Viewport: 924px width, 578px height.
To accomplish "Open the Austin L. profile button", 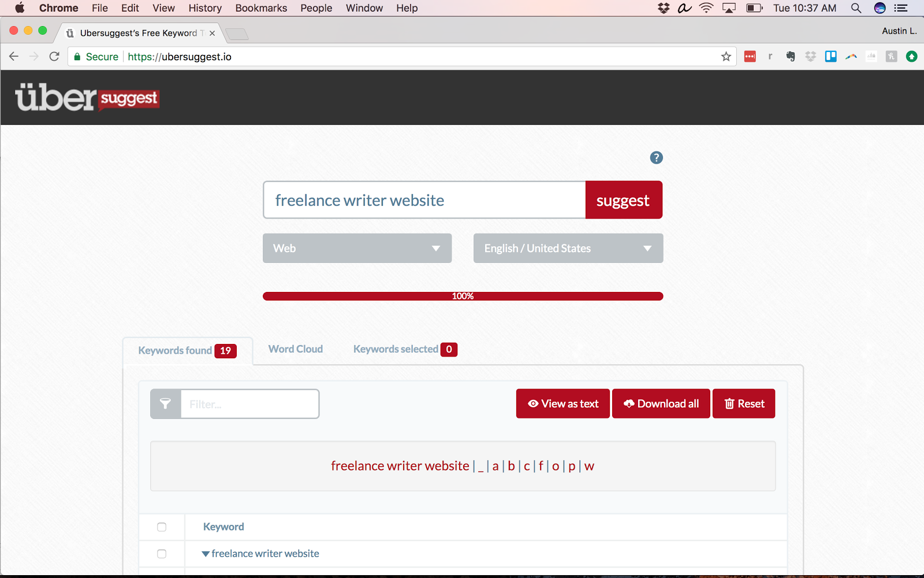I will (x=899, y=31).
